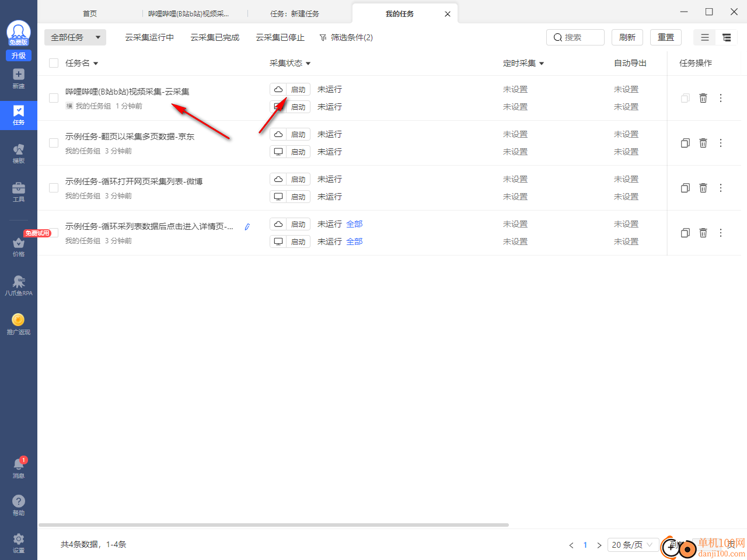
Task: Open the 全部任务 dropdown
Action: pos(75,37)
